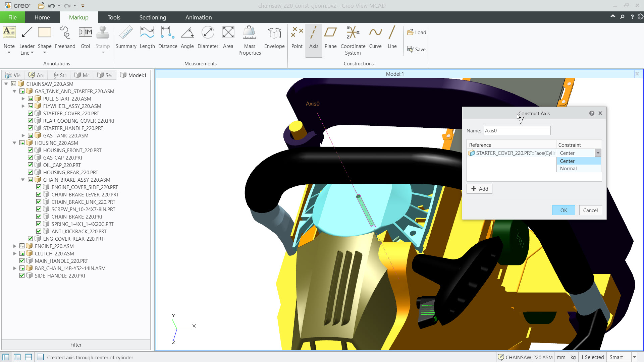
Task: Expand the ENGINE_220.ASM tree node
Action: [x=14, y=246]
